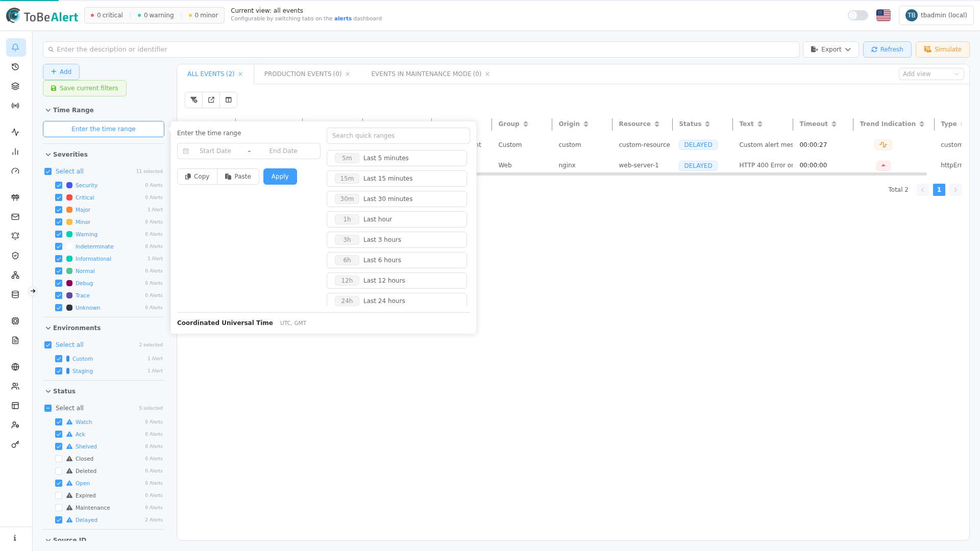980x551 pixels.
Task: Open the alerts bell icon in sidebar
Action: point(15,47)
